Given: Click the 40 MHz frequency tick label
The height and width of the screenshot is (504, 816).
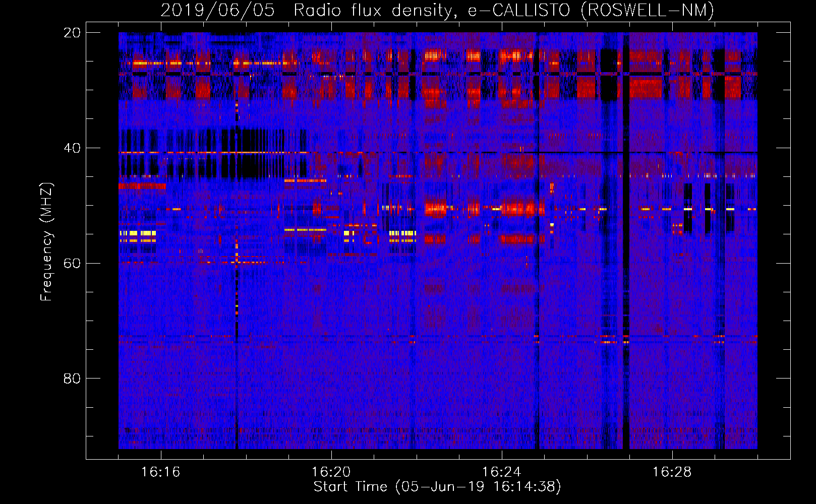Looking at the screenshot, I should pyautogui.click(x=72, y=148).
